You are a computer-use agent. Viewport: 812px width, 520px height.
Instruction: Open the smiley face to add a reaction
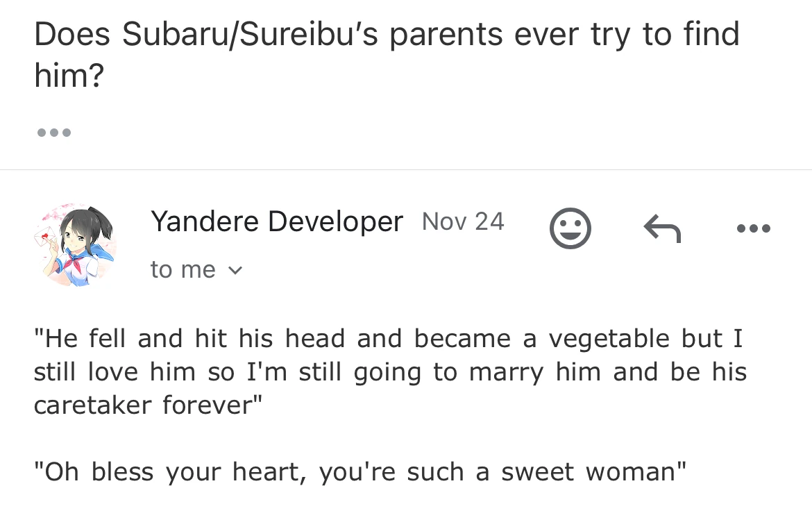point(570,228)
